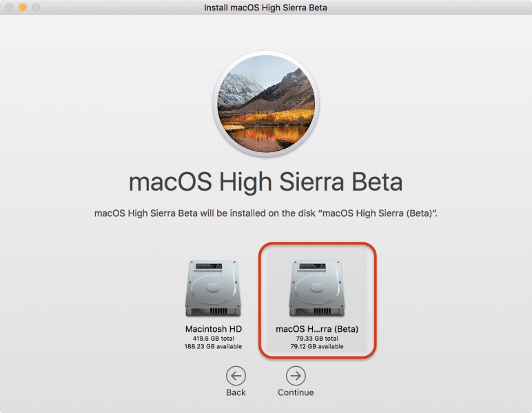Click the Continue arrow icon
This screenshot has width=532, height=413.
point(296,375)
